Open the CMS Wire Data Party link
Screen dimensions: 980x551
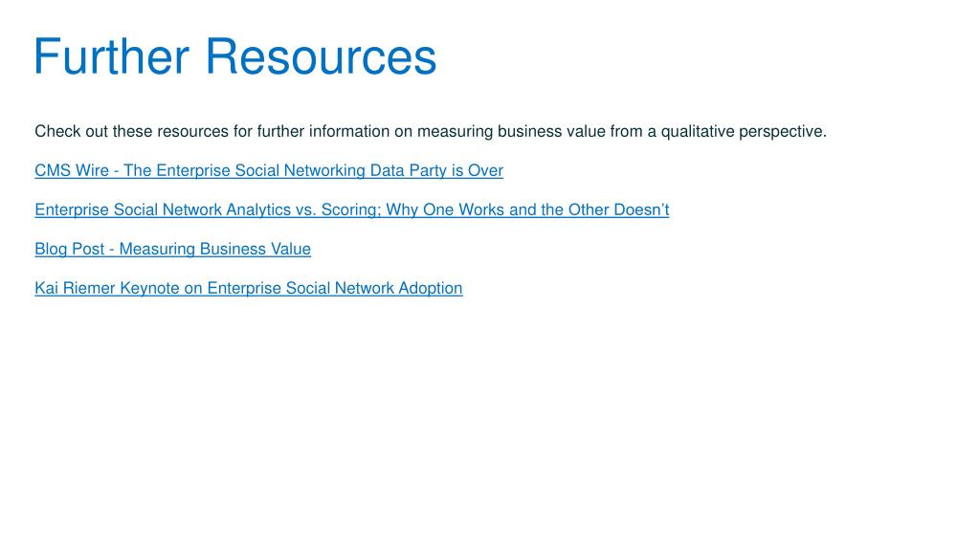click(269, 170)
